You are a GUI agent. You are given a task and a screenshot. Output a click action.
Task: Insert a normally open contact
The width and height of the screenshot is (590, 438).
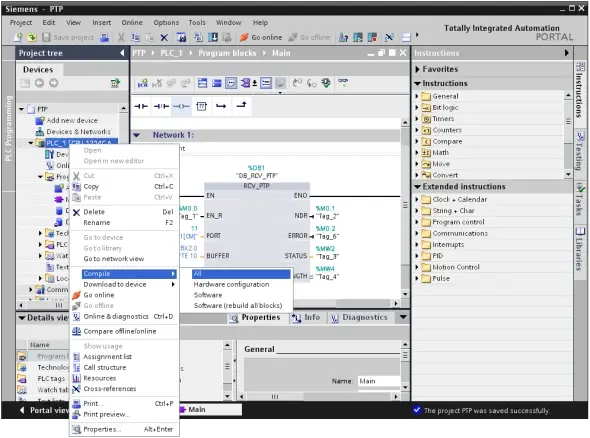point(141,106)
